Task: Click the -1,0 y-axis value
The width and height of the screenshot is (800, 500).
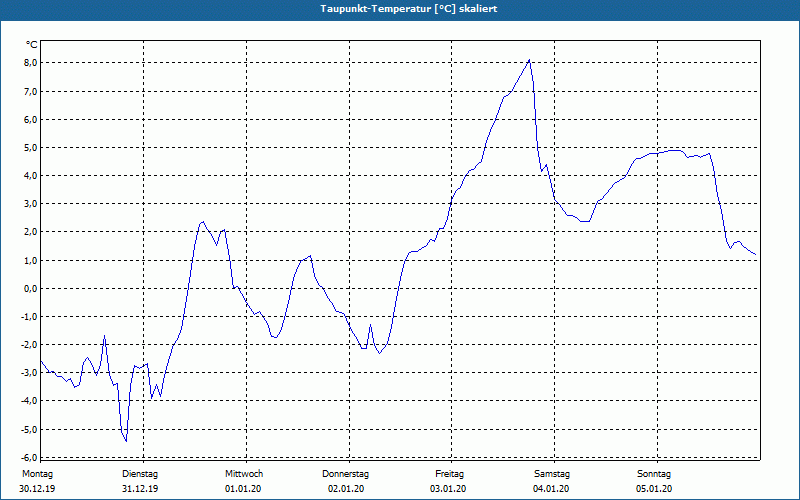Action: [28, 316]
